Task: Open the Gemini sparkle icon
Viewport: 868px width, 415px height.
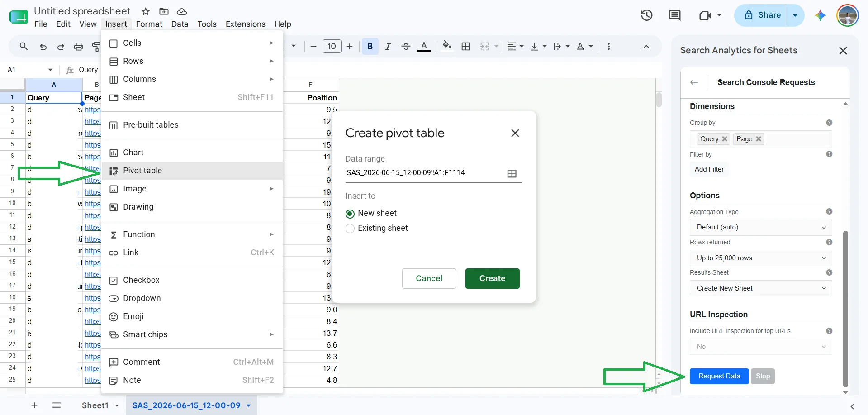Action: [821, 15]
